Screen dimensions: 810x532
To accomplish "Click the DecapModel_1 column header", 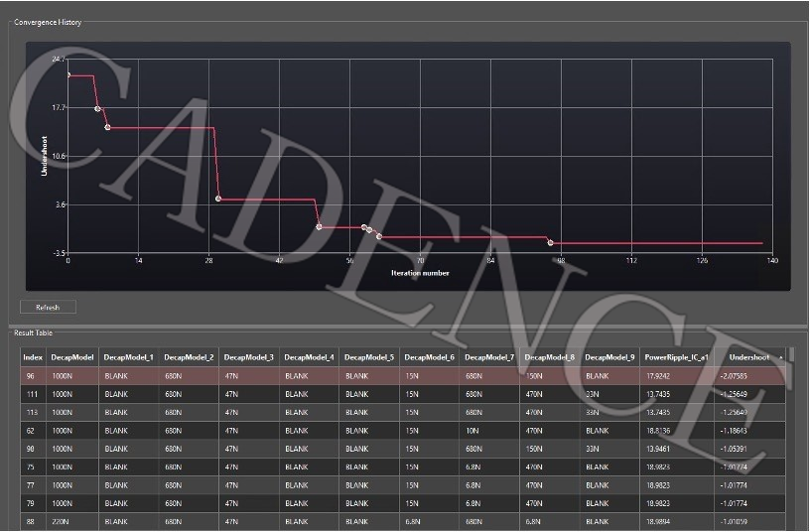I will coord(129,357).
